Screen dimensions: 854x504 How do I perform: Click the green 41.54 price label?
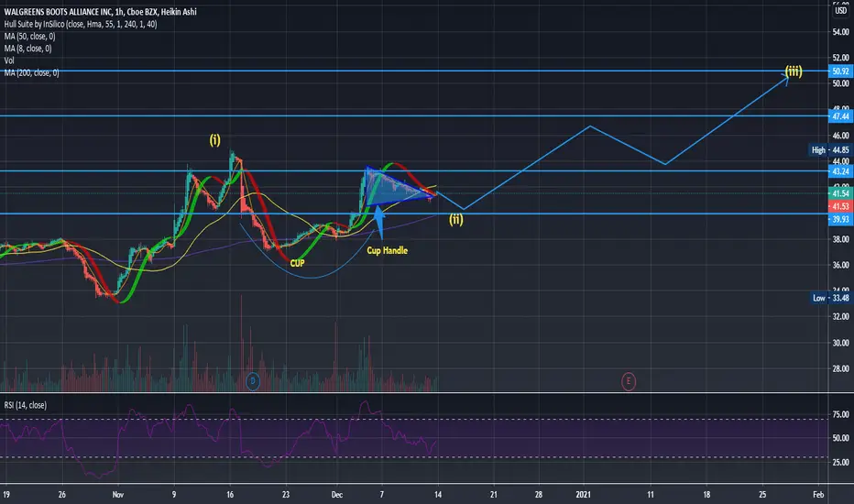point(840,193)
